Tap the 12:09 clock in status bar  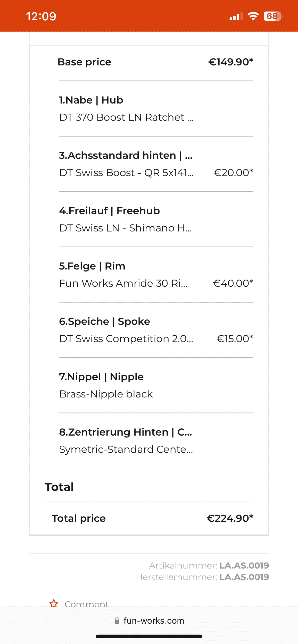click(x=41, y=16)
